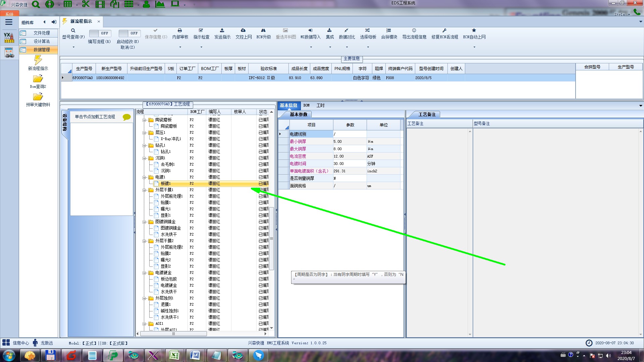Open the 新流程指示 lightning icon in sidebar
This screenshot has height=362, width=644.
38,60
